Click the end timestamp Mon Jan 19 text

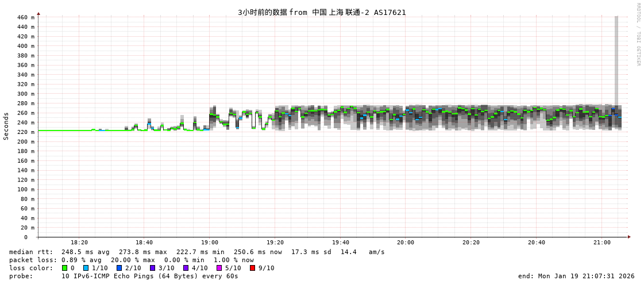click(576, 276)
